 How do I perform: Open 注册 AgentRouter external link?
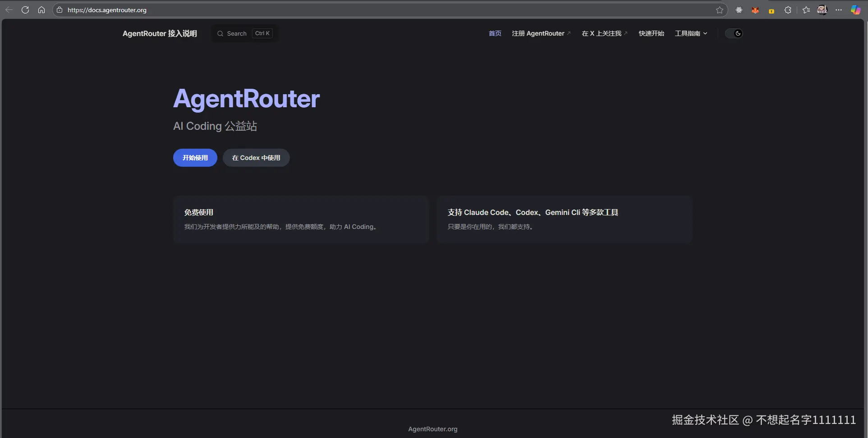pos(541,33)
